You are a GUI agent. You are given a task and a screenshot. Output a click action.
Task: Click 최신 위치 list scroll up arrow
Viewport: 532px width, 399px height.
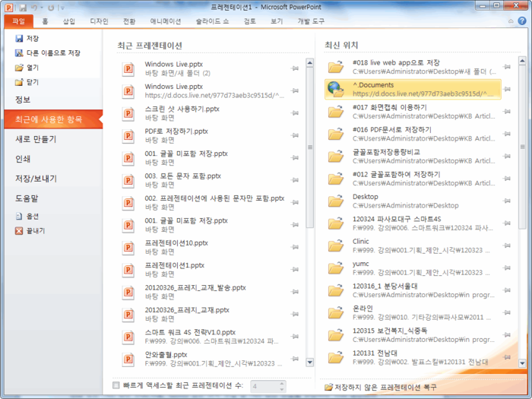click(x=522, y=62)
